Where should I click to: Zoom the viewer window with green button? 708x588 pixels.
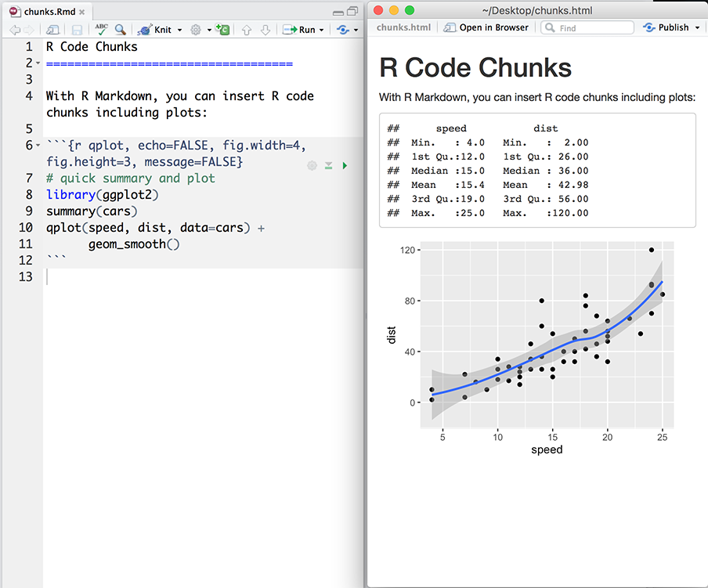[x=410, y=10]
